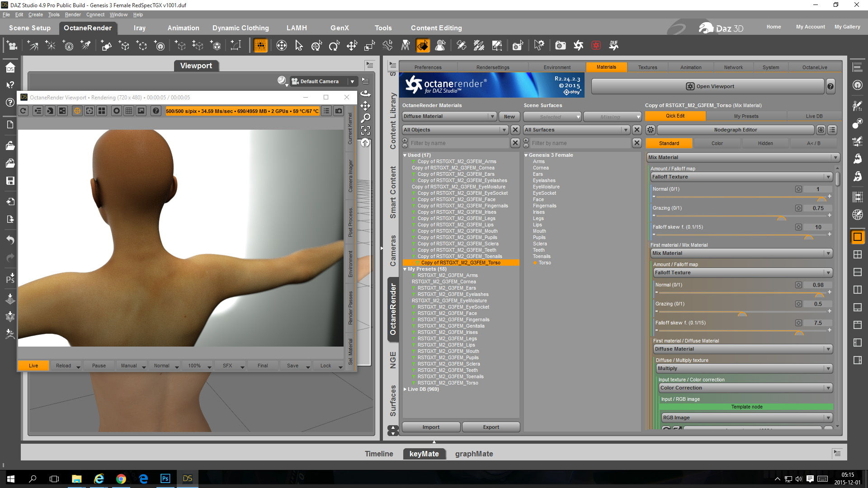Toggle the Live render button
Viewport: 868px width, 488px height.
point(33,366)
